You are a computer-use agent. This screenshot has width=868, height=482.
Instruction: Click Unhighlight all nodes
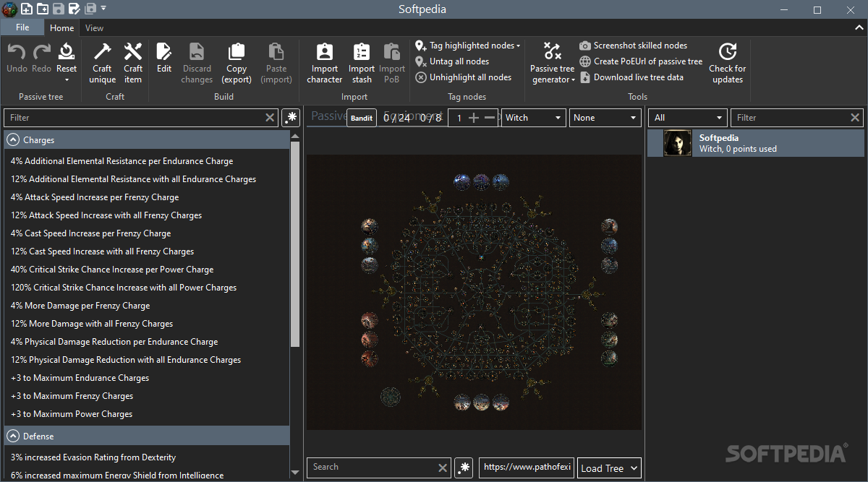coord(464,77)
